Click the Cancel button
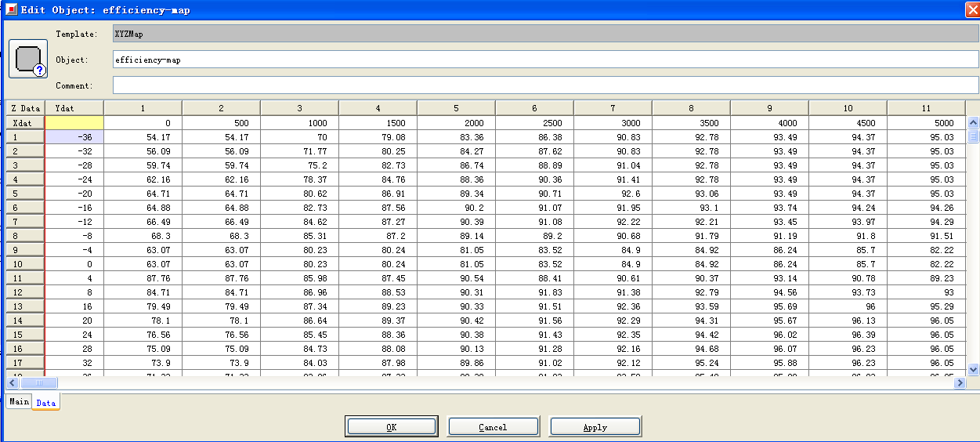 click(493, 426)
